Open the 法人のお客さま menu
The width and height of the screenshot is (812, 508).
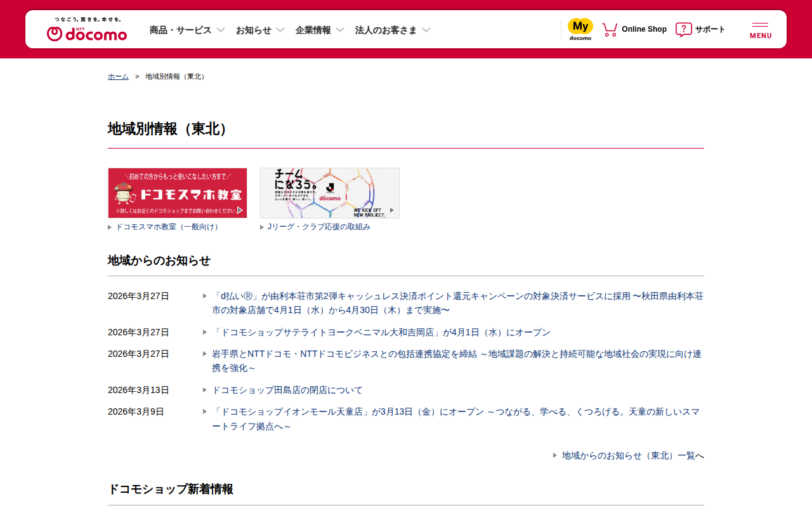pyautogui.click(x=386, y=30)
